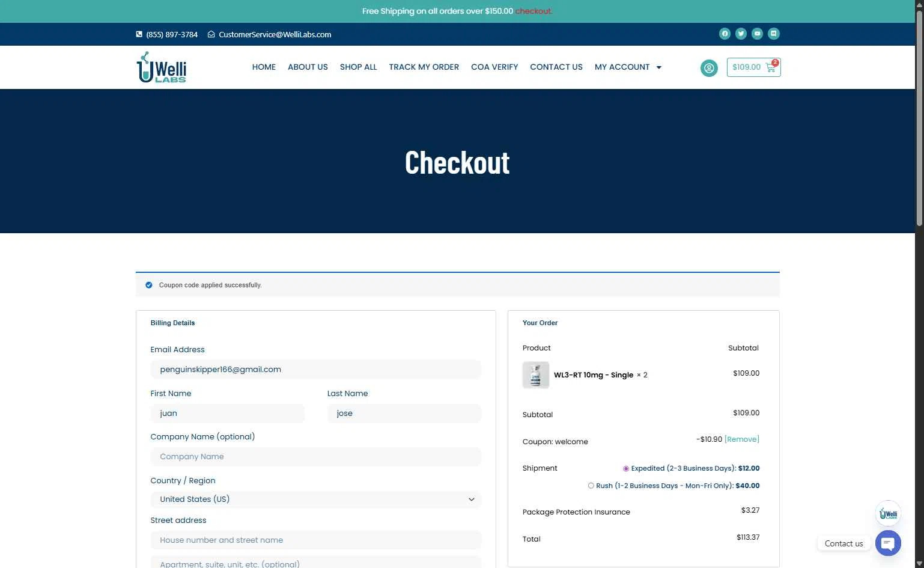Call the (855) 897-3784 phone link

coord(172,35)
